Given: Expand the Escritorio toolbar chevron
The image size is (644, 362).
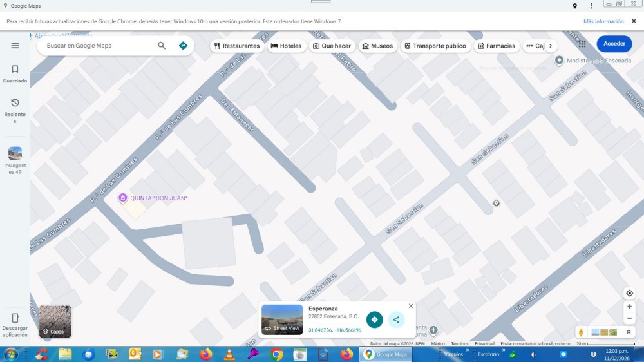Looking at the screenshot, I should (504, 350).
